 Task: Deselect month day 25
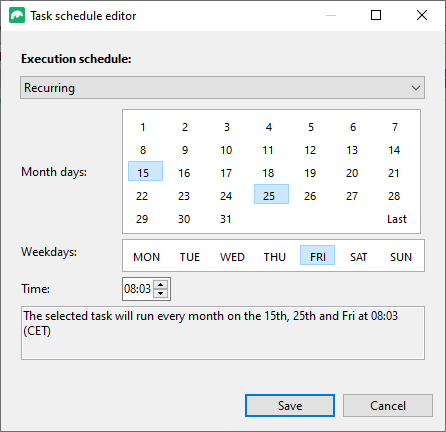click(x=271, y=194)
